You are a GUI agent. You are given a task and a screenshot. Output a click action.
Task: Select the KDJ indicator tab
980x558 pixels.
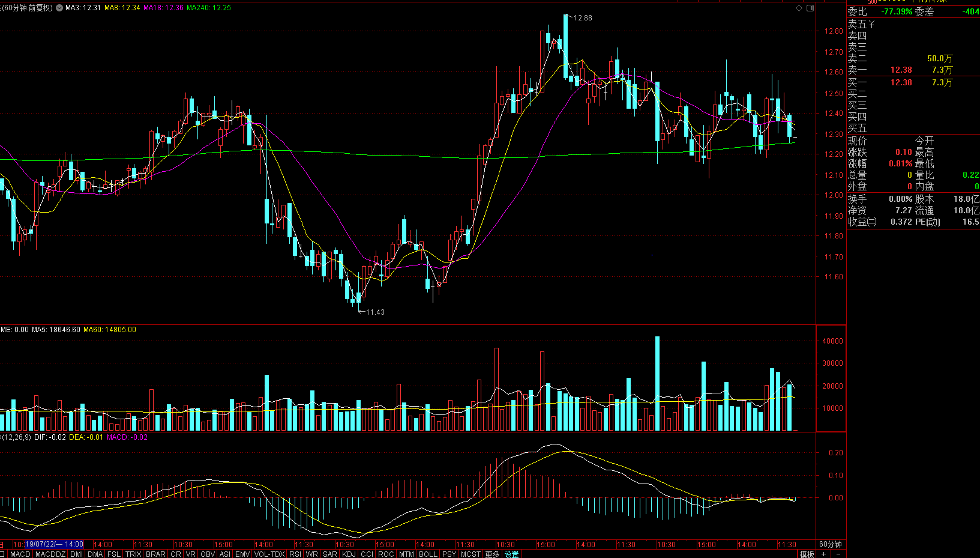pyautogui.click(x=349, y=554)
